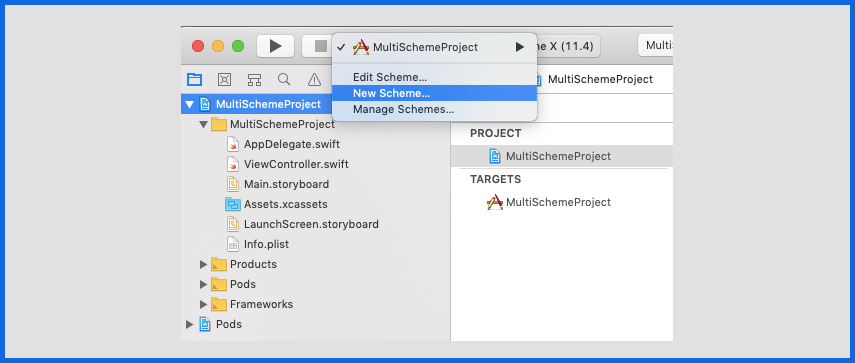
Task: Click the LaunchScreen.storyboard file icon
Action: click(233, 224)
